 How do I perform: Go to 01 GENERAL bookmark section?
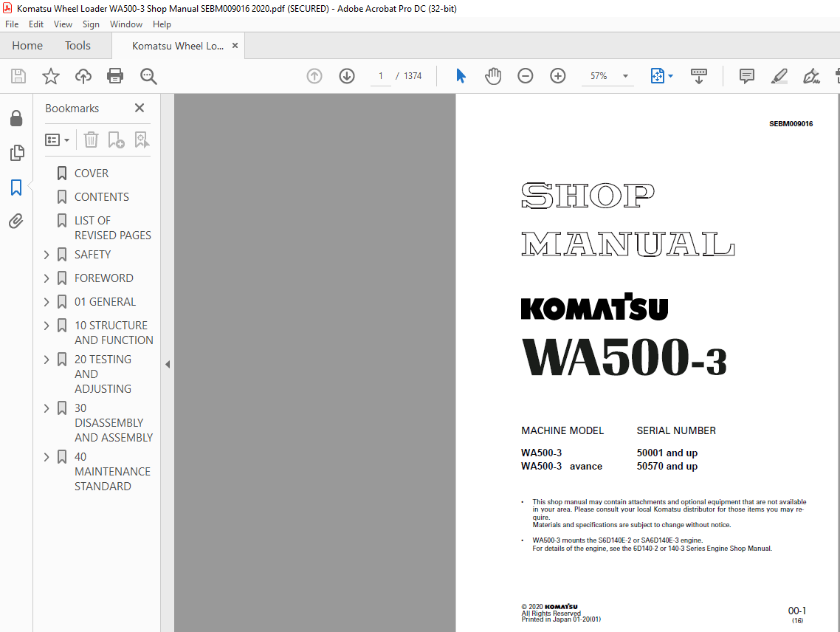click(x=105, y=302)
